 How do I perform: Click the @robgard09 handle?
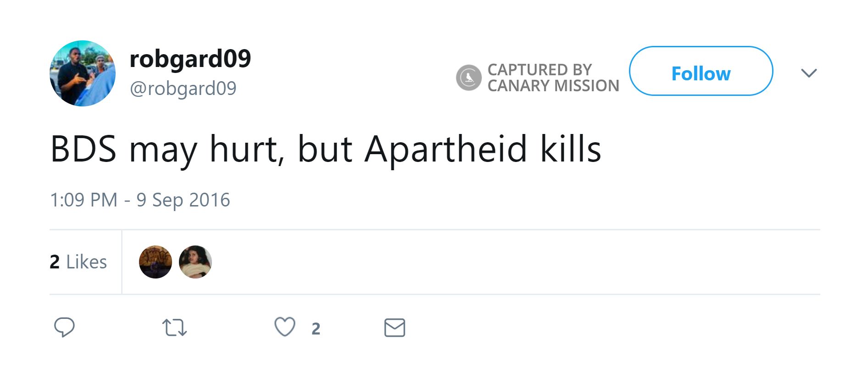(x=183, y=88)
